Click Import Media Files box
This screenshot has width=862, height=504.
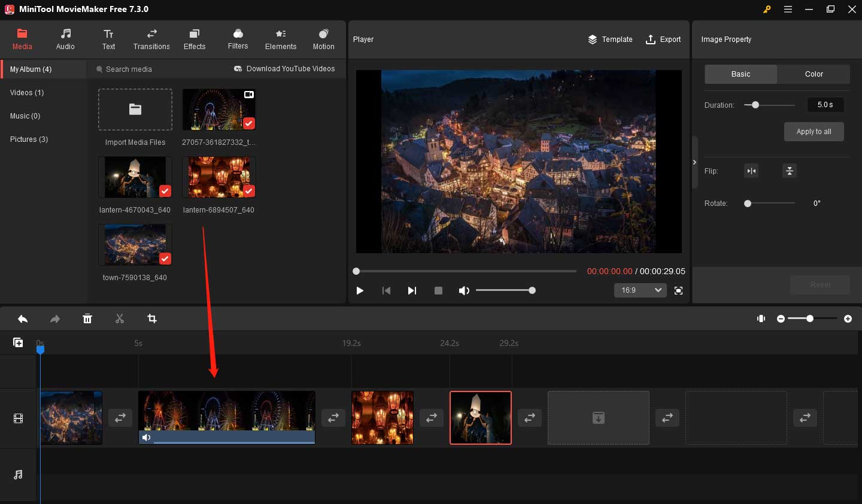click(135, 110)
